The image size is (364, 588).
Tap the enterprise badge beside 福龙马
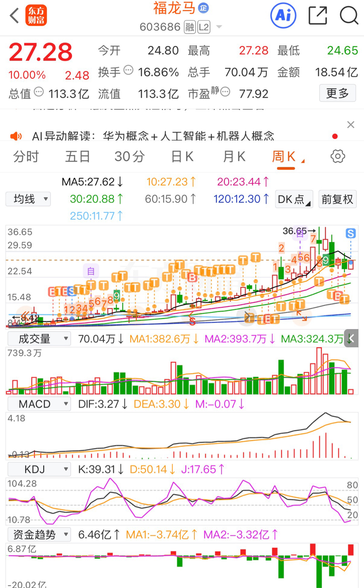pos(203,8)
